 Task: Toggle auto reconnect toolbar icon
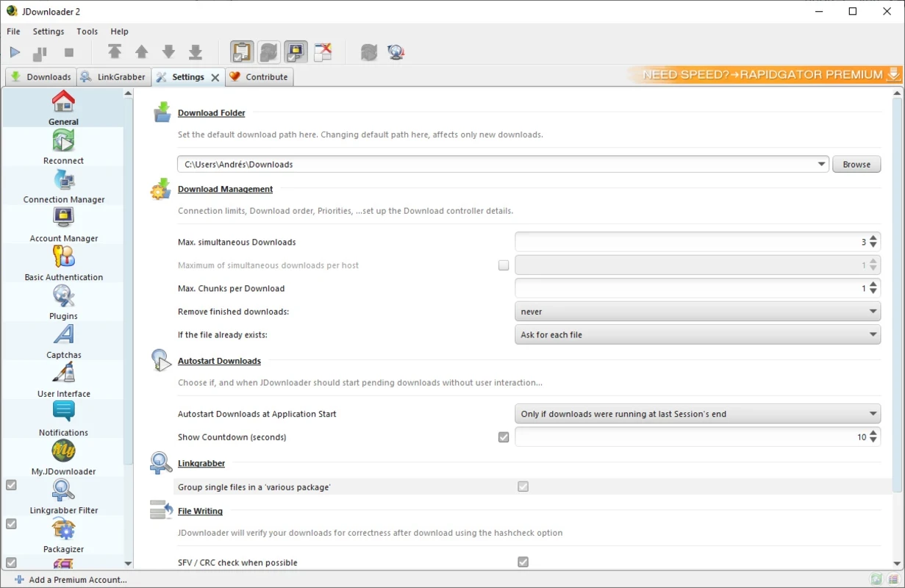click(269, 52)
